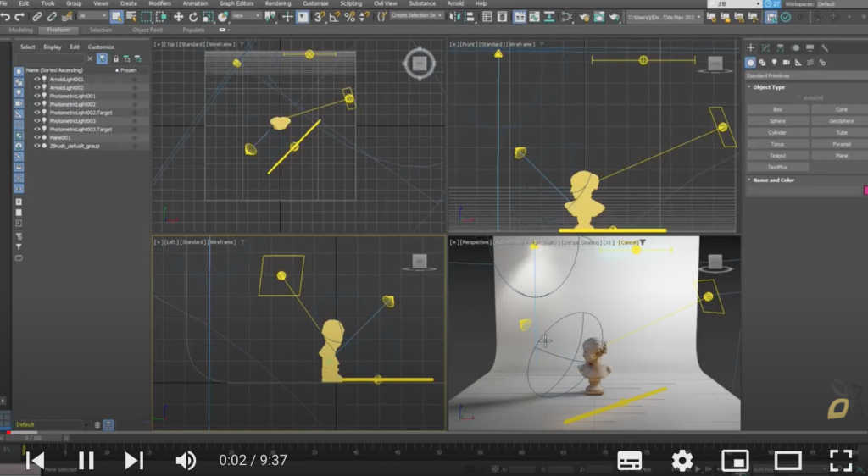Switch to the Freeform ribbon tab
The height and width of the screenshot is (476, 868).
(58, 30)
